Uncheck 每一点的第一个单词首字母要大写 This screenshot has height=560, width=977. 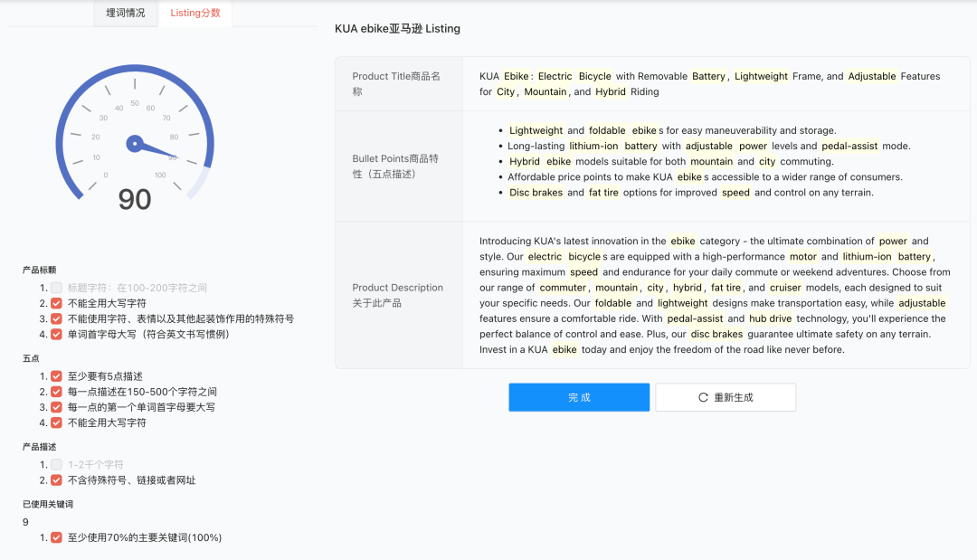point(54,408)
